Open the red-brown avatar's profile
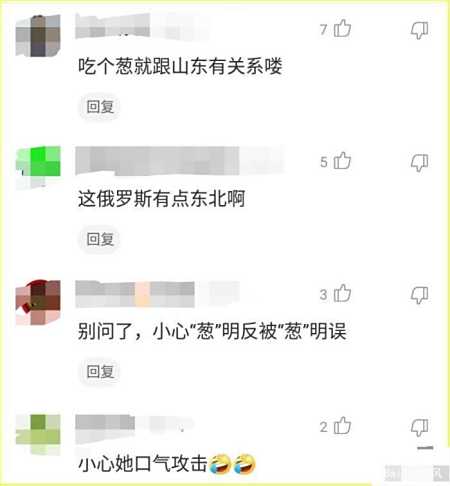This screenshot has width=450, height=486. [x=38, y=302]
